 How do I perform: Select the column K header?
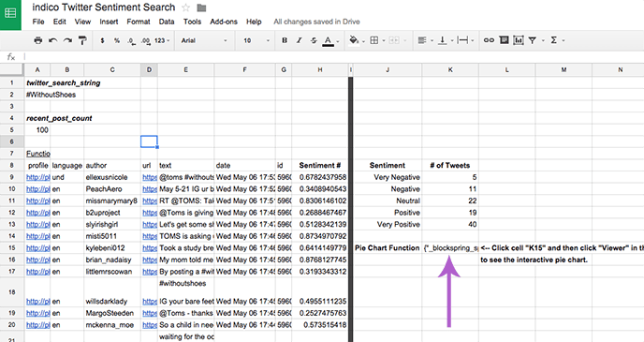click(x=450, y=70)
